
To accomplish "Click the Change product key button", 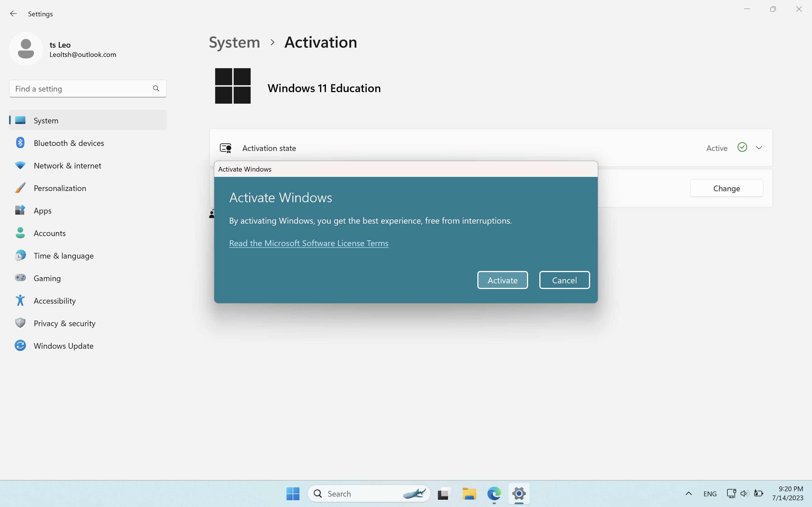I will tap(727, 188).
